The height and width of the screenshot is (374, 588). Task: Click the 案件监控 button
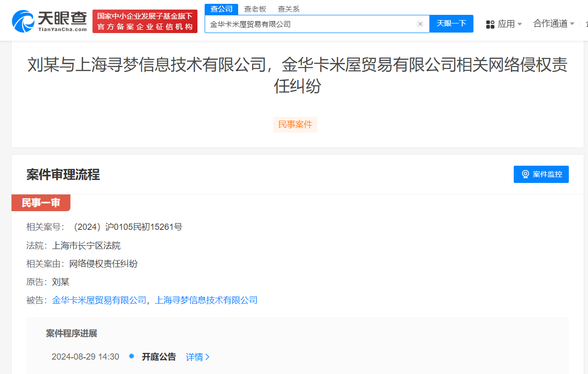(541, 174)
